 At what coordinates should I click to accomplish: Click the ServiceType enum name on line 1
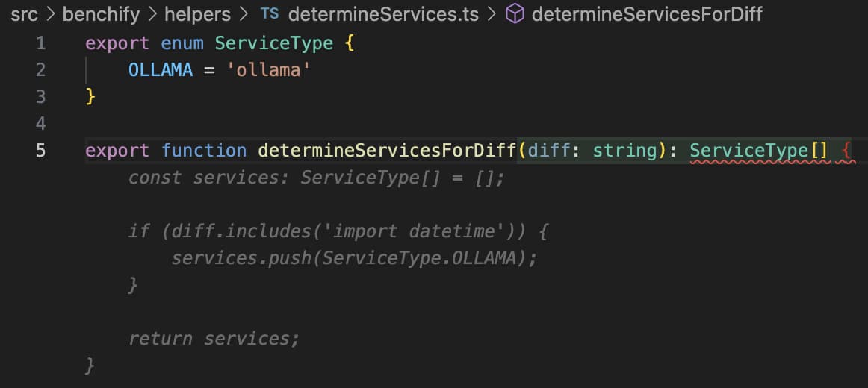pyautogui.click(x=273, y=43)
